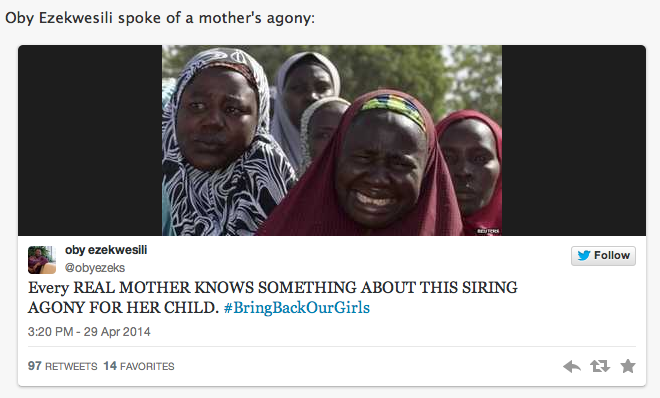This screenshot has height=398, width=660.
Task: Click the black area right of the photo
Action: pyautogui.click(x=574, y=140)
